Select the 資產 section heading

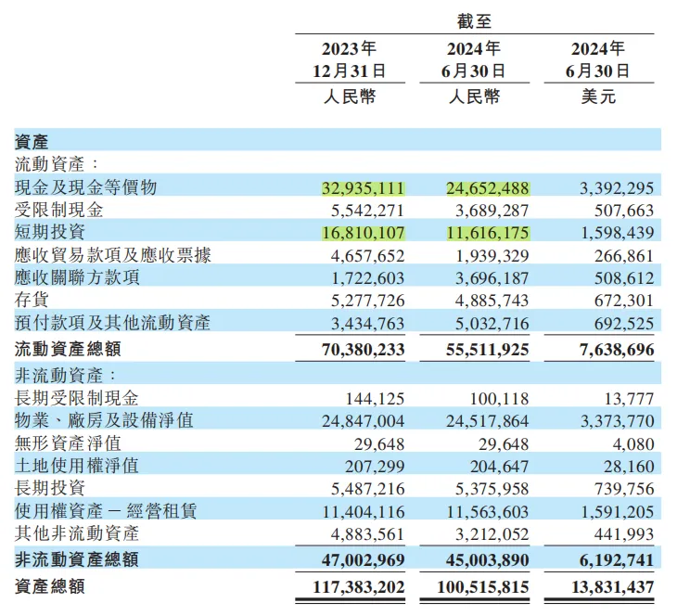32,141
